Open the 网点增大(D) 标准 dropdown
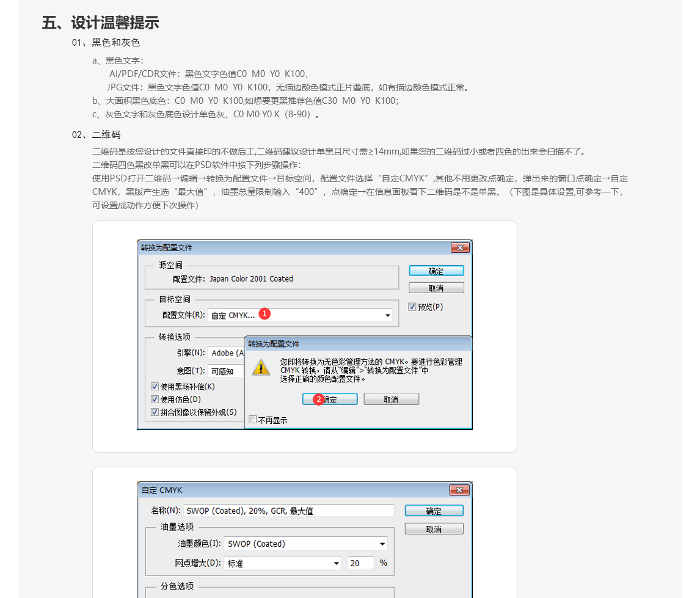Screen dimensions: 700x598 pos(336,563)
